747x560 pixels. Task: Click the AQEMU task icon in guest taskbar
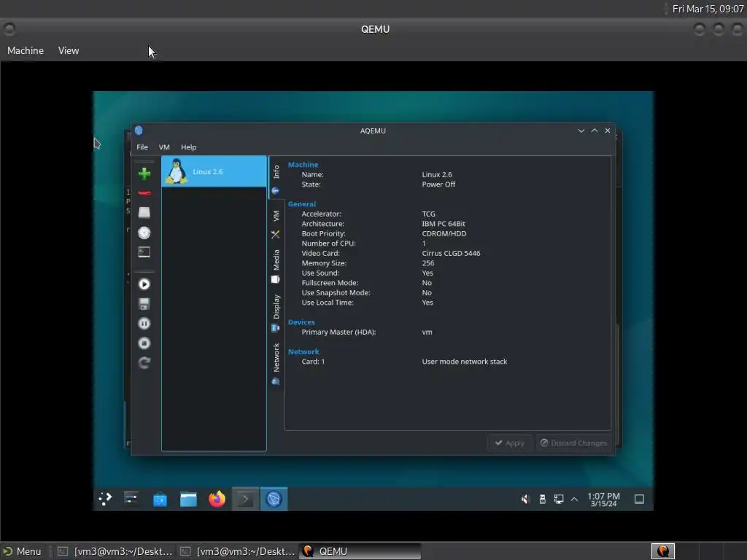[x=274, y=499]
